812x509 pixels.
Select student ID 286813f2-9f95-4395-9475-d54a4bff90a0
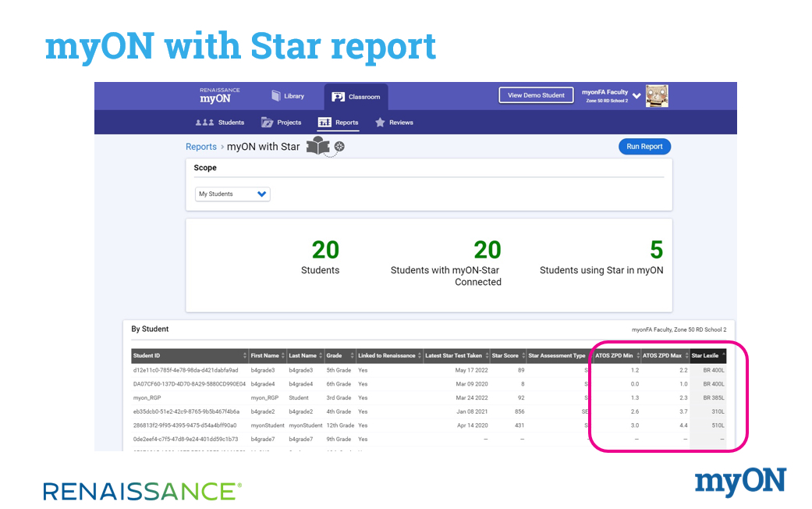coord(184,425)
